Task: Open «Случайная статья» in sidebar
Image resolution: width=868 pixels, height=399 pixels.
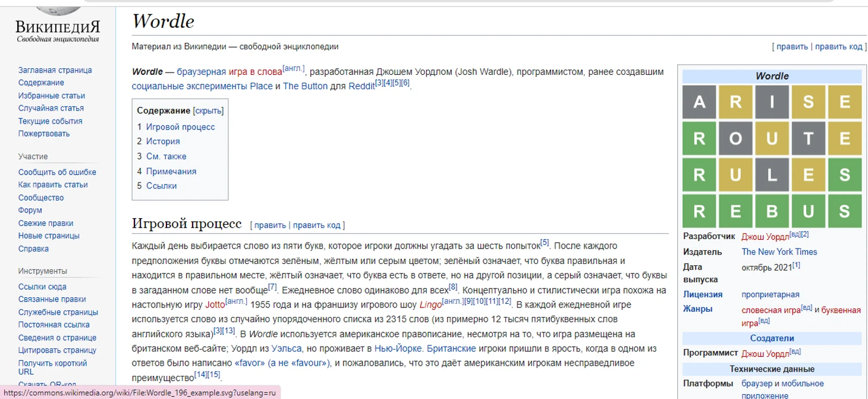Action: (51, 108)
